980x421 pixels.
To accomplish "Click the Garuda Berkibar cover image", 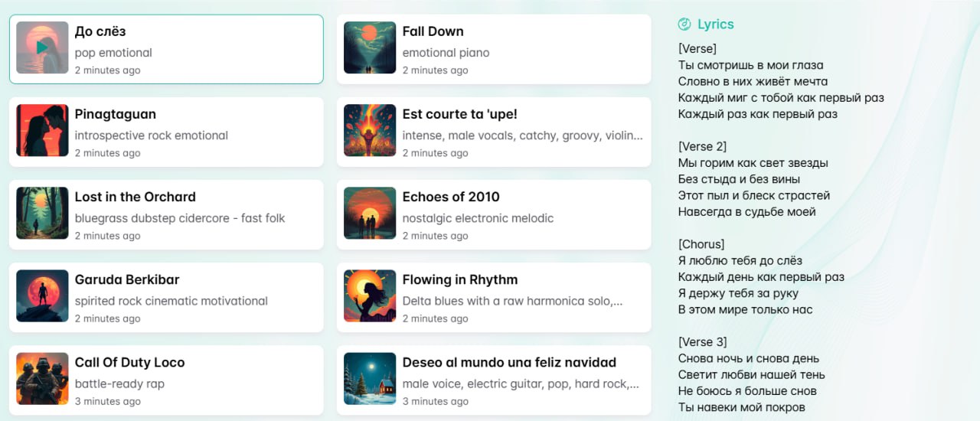I will 42,295.
